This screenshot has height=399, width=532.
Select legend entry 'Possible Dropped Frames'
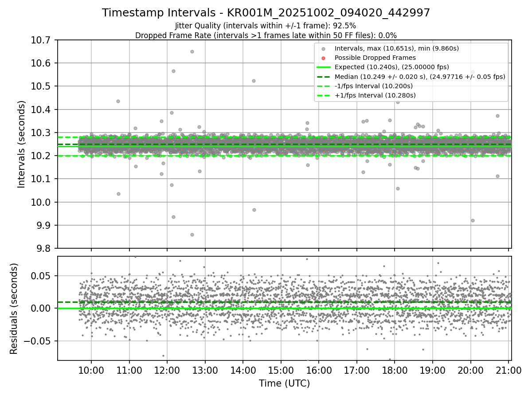point(375,58)
